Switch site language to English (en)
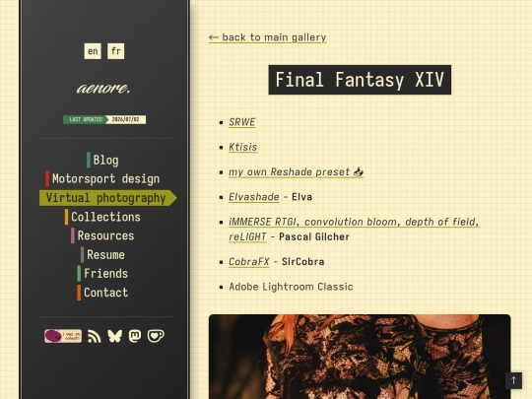Viewport: 532px width, 399px height. pyautogui.click(x=93, y=51)
